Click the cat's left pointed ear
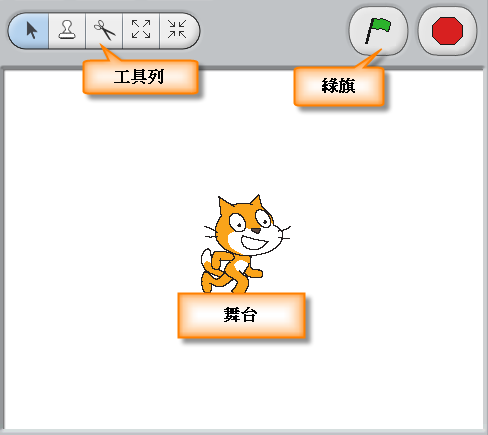 (x=224, y=205)
